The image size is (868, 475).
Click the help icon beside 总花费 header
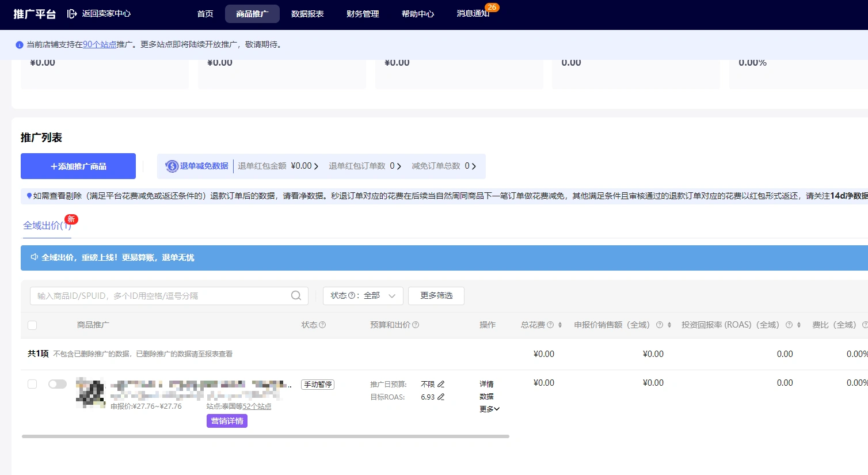click(550, 325)
